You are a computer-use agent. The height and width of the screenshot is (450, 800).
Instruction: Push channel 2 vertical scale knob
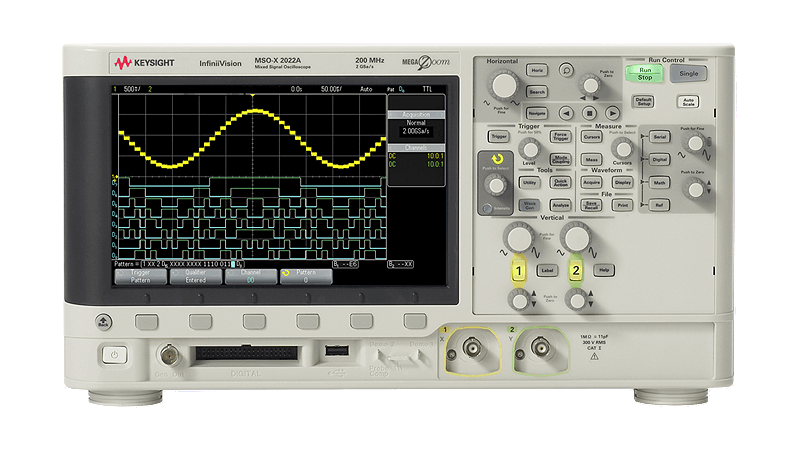pyautogui.click(x=576, y=238)
